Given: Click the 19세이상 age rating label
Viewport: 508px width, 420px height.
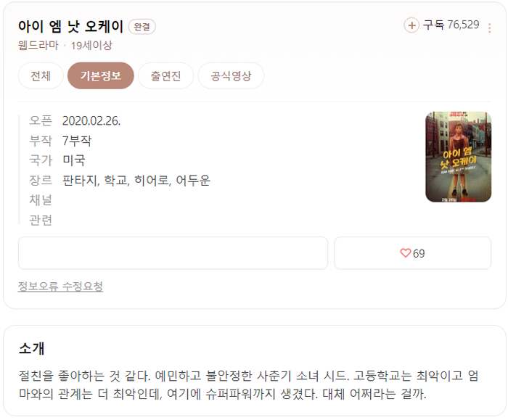Looking at the screenshot, I should pos(91,45).
